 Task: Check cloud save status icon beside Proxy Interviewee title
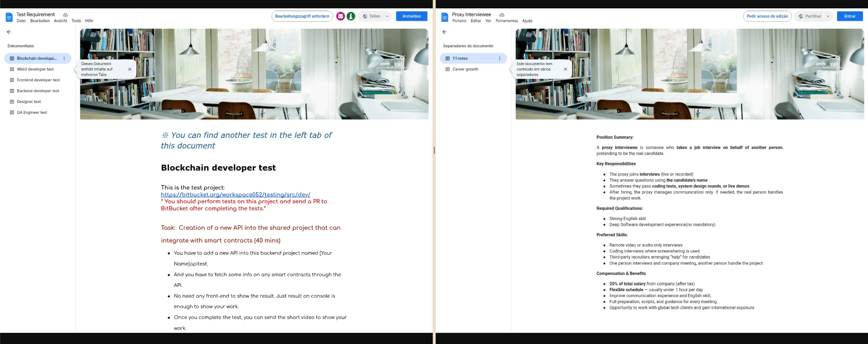[502, 15]
